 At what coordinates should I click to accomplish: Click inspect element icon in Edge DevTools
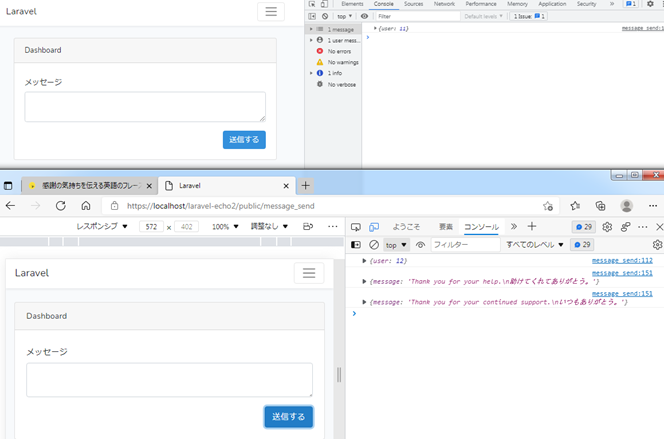point(356,227)
